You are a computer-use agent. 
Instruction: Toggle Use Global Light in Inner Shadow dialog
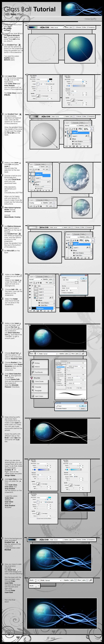[x=47, y=84]
